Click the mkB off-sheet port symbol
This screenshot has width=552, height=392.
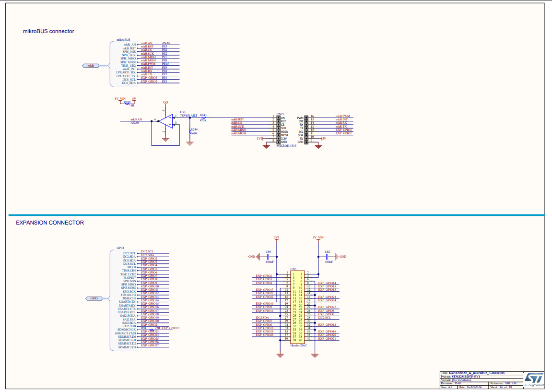[x=91, y=66]
